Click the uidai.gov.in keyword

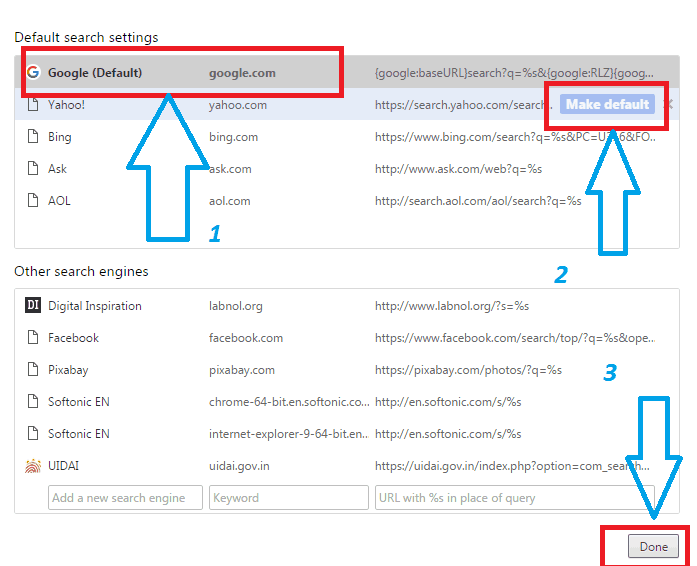point(239,466)
